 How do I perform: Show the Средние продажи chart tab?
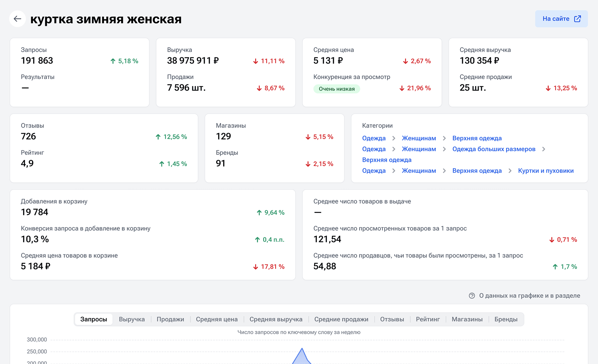pyautogui.click(x=341, y=319)
